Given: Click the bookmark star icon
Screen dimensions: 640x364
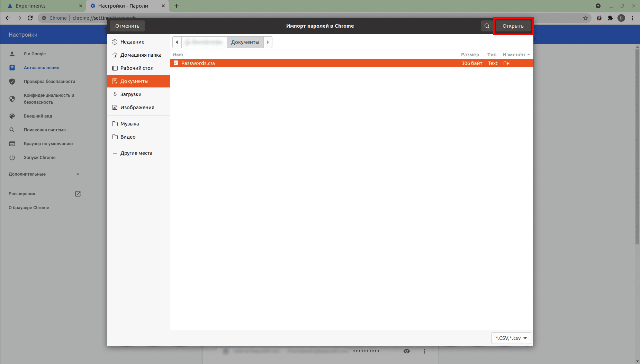Looking at the screenshot, I should (x=585, y=18).
